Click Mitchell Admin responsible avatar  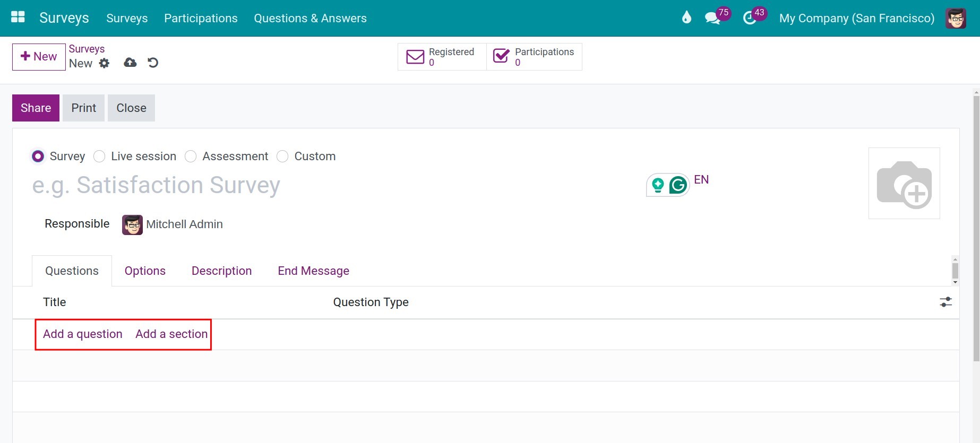132,224
